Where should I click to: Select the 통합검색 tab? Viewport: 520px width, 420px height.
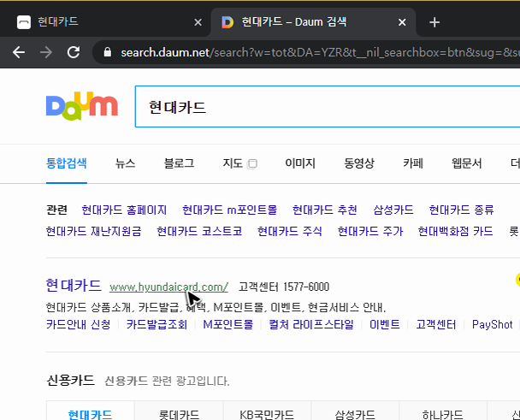[x=67, y=163]
